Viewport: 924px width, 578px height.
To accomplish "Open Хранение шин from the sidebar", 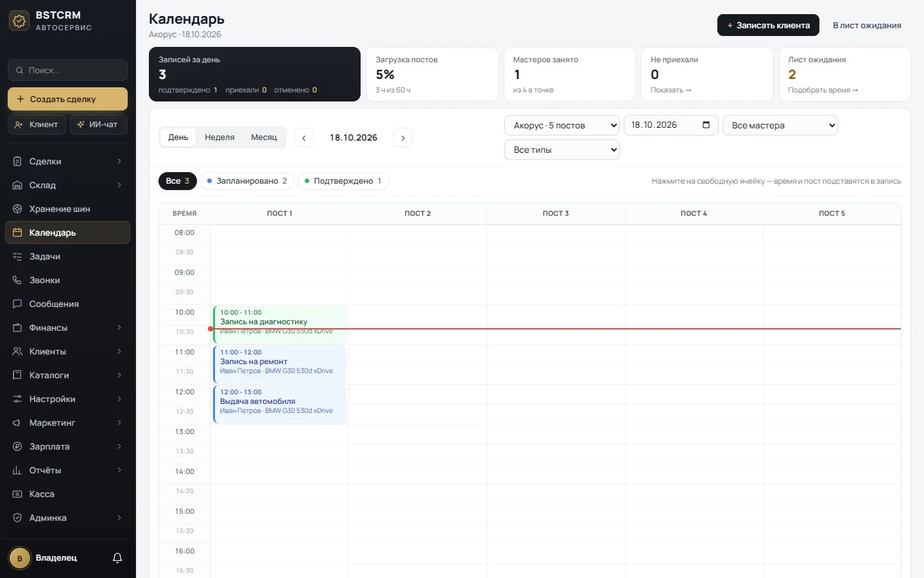I will coord(68,209).
